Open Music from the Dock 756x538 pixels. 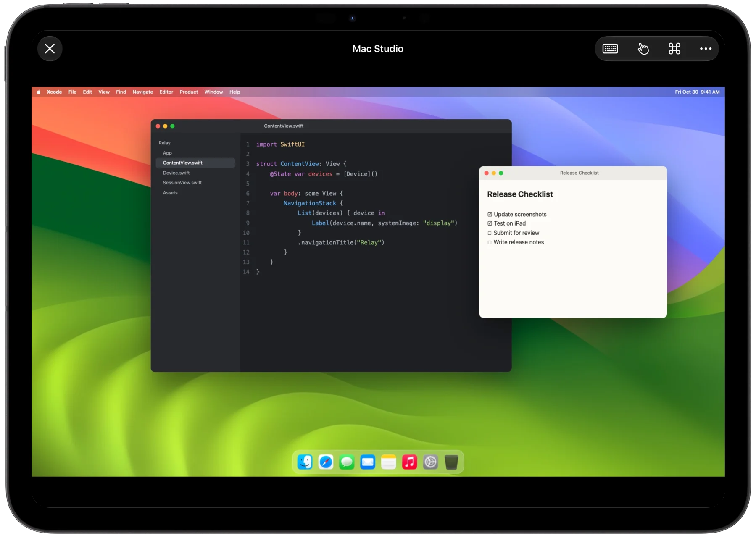click(410, 462)
